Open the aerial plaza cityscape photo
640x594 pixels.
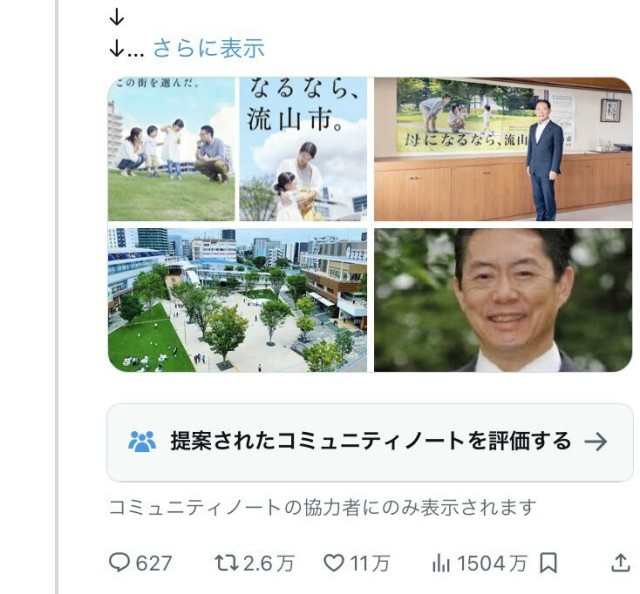tap(238, 300)
